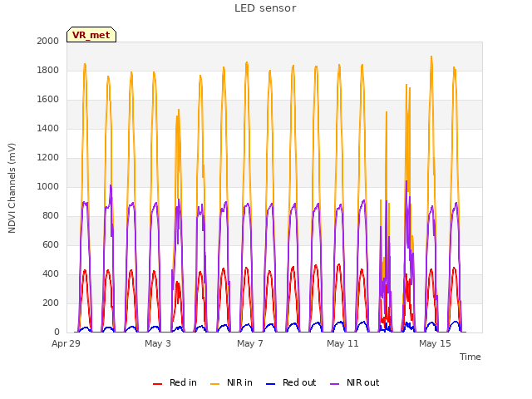This screenshot has height=399, width=532.
Task: Click the 1800 y-axis tick label
Action: click(x=48, y=70)
